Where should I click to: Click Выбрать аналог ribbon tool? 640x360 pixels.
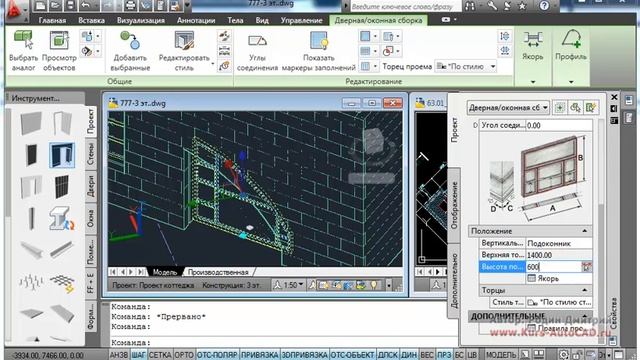pos(23,51)
